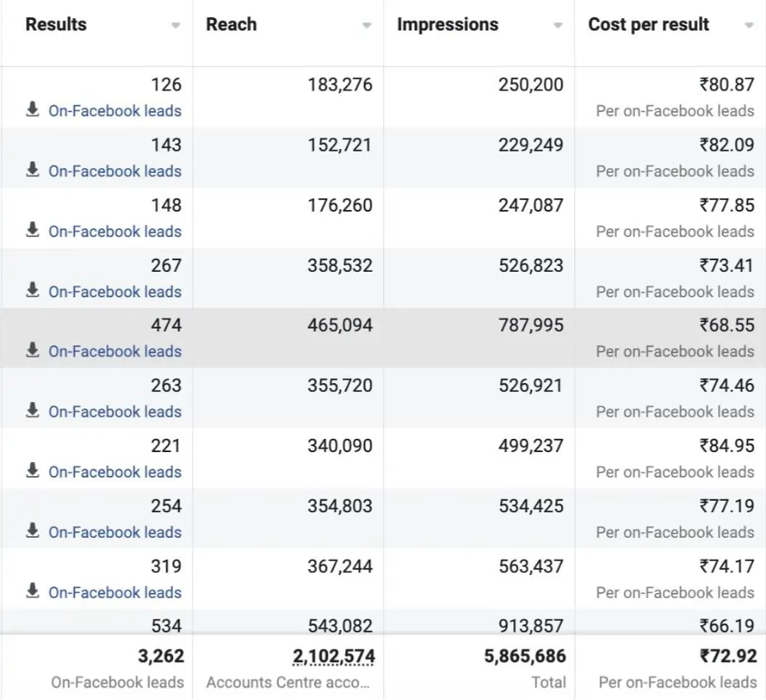Select reach value 176,260
This screenshot has height=700, width=766.
(x=340, y=205)
